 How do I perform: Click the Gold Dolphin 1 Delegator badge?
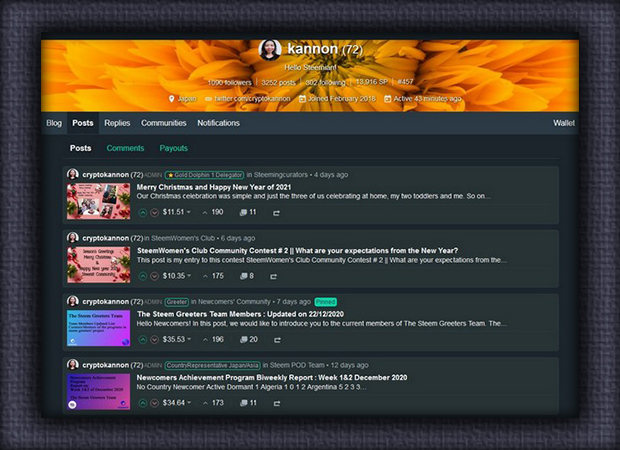[204, 175]
